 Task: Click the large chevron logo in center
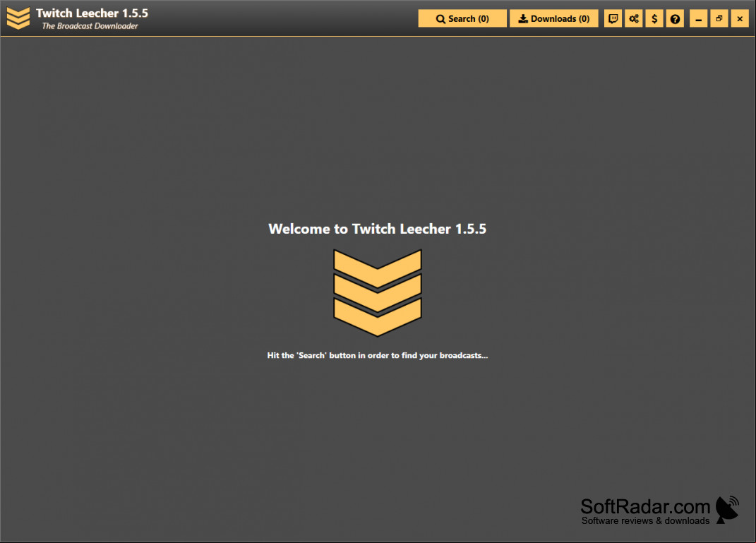(378, 293)
